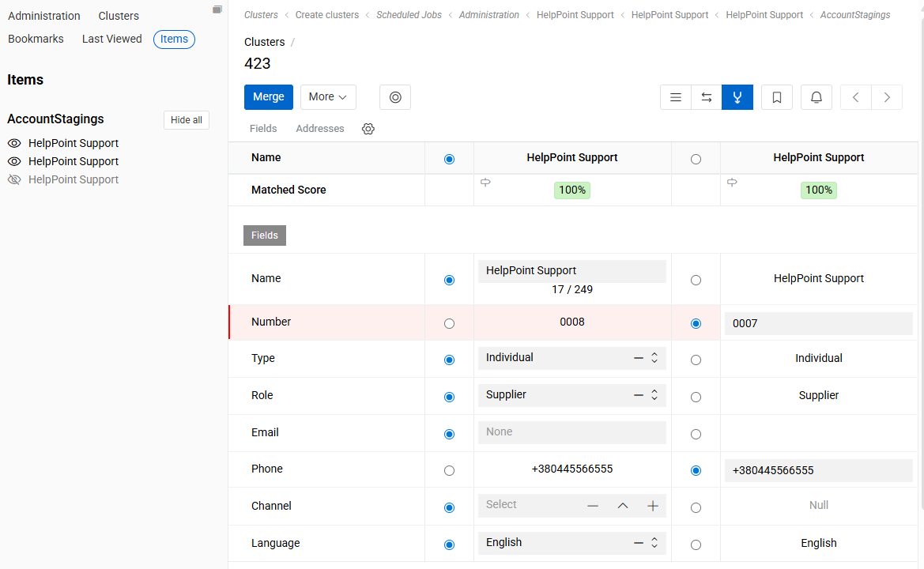Choose second record's Email radio
The width and height of the screenshot is (924, 569).
pyautogui.click(x=696, y=434)
